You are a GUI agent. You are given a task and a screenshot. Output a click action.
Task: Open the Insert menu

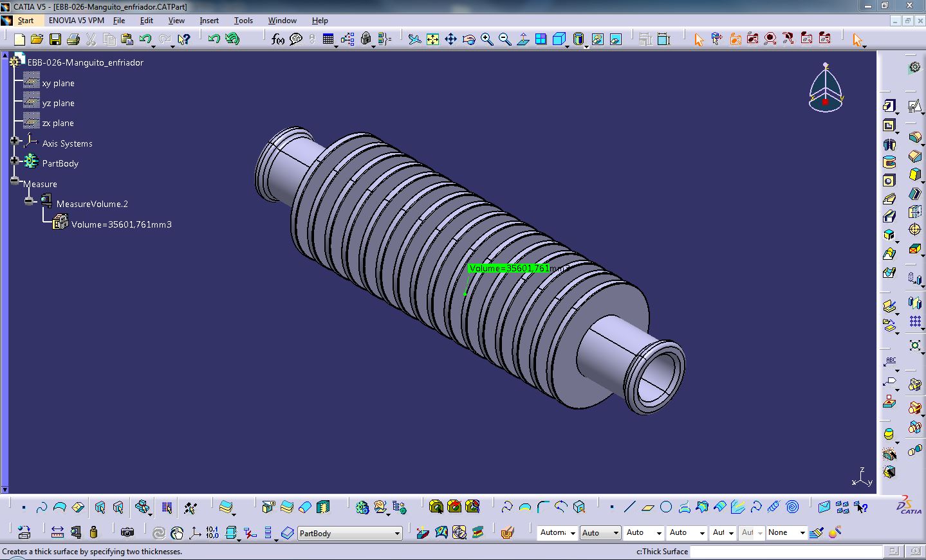209,21
